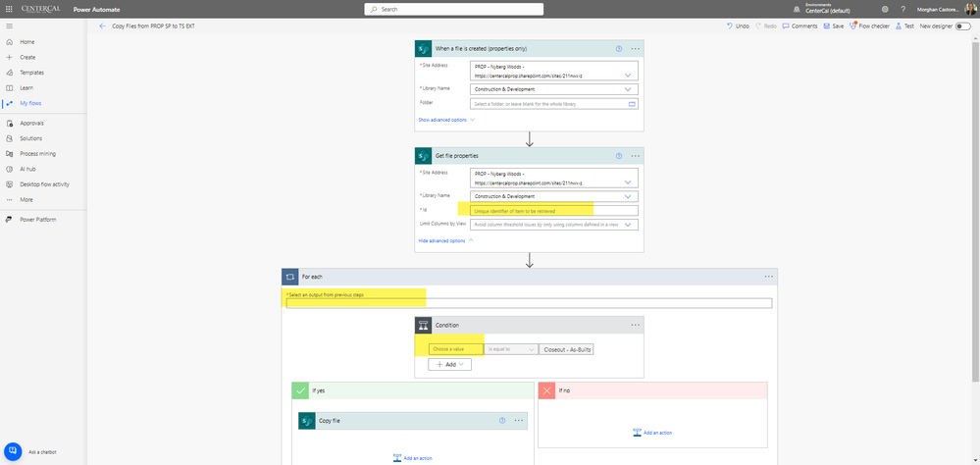Open ellipsis menu on 'When a file is created' card

click(x=635, y=48)
